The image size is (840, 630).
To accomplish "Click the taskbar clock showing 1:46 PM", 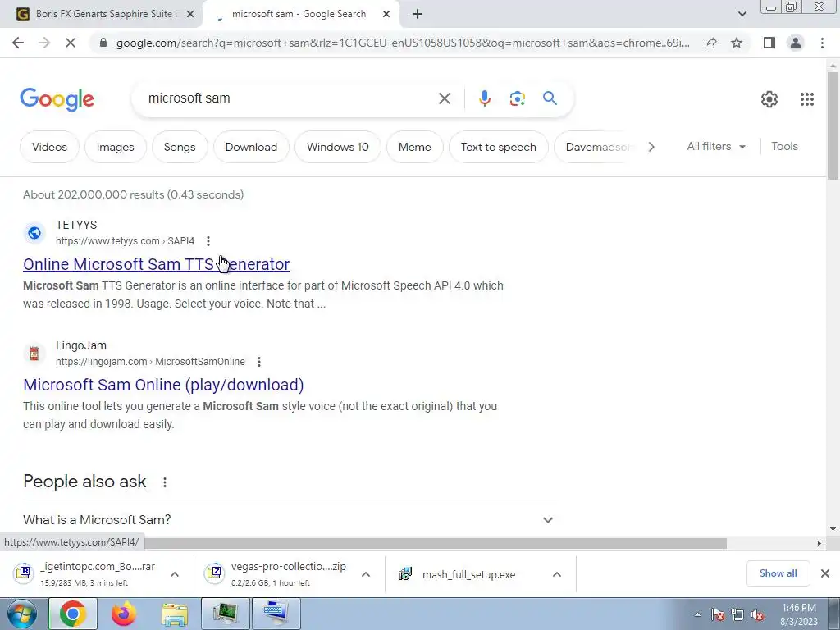I will click(798, 614).
